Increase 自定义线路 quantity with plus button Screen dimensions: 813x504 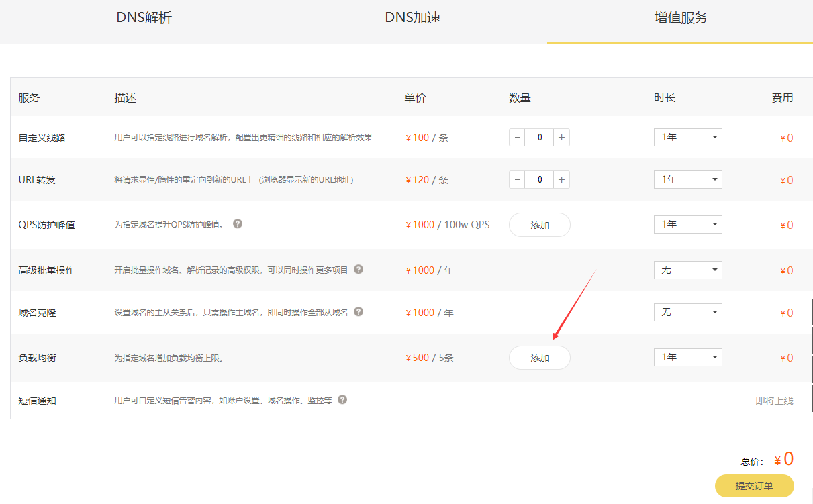562,138
